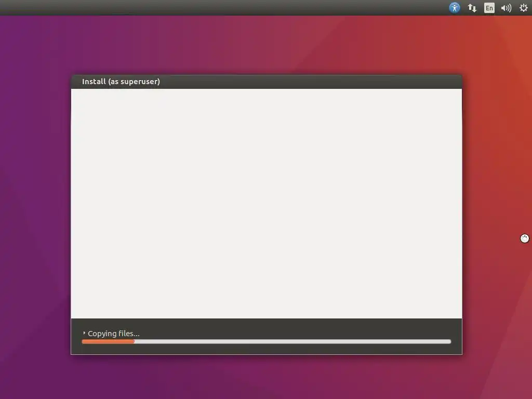
Task: Click the 'Install (as superuser)' title bar
Action: click(x=267, y=82)
